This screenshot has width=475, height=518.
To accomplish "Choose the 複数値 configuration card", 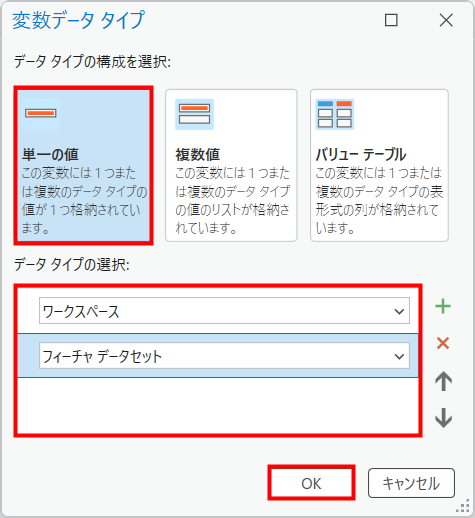I will (x=231, y=165).
